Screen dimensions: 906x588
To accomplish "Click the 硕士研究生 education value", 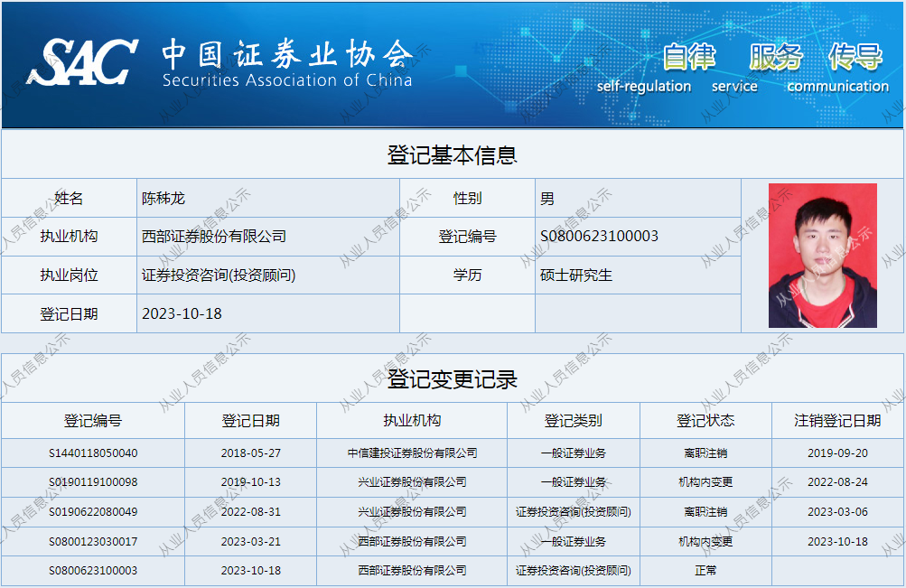I will [576, 275].
